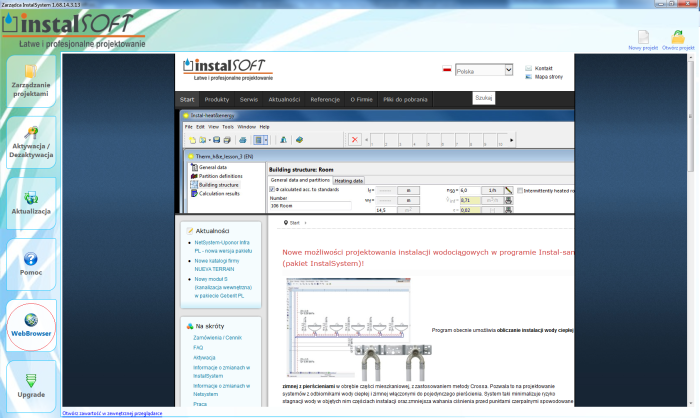The width and height of the screenshot is (700, 418).
Task: Open Informacje o zmianach w Netsystem link
Action: tap(221, 390)
